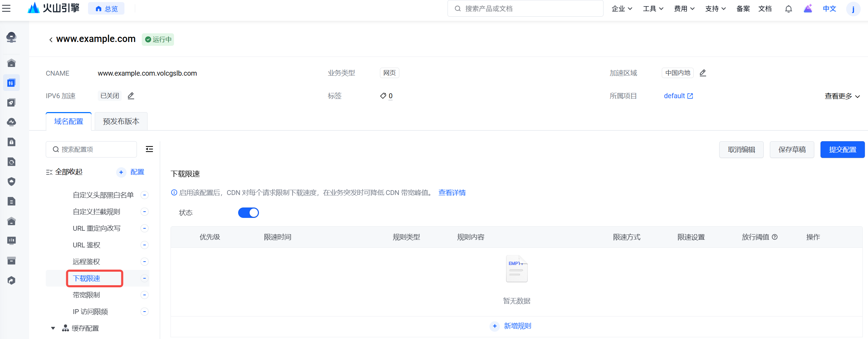Screen dimensions: 868x339
Task: Remove 带宽限制 using its minus button
Action: tap(145, 295)
